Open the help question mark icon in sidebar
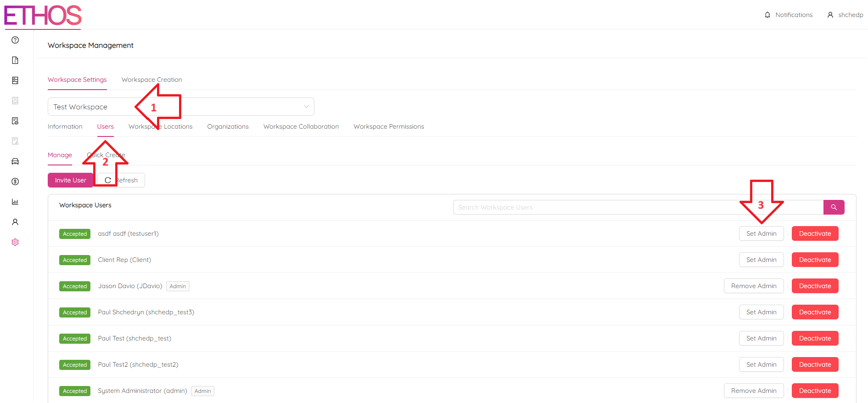The height and width of the screenshot is (403, 868). tap(15, 40)
